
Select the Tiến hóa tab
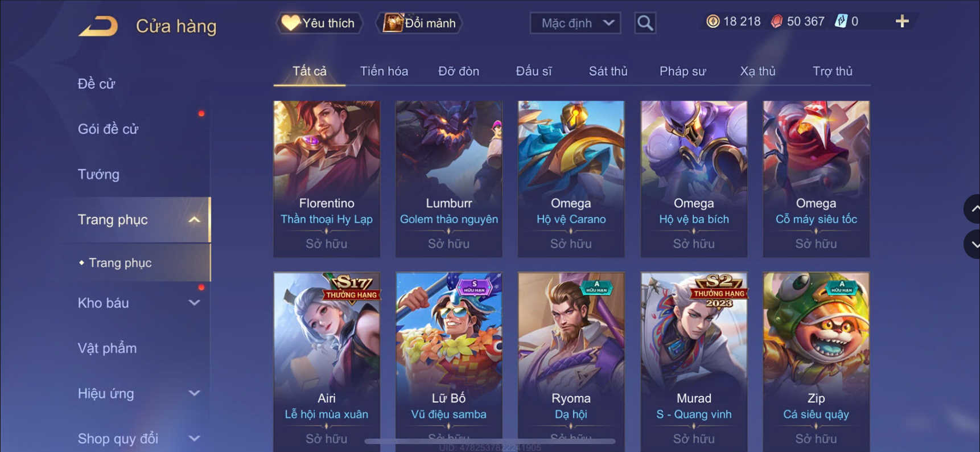click(384, 71)
